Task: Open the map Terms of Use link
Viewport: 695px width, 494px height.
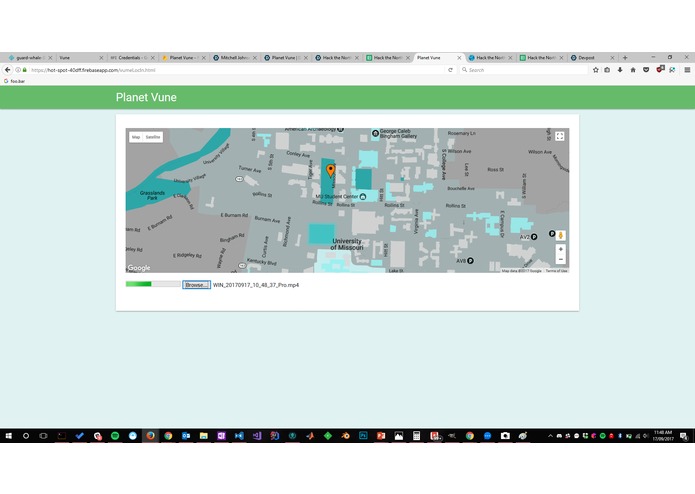Action: coord(556,270)
